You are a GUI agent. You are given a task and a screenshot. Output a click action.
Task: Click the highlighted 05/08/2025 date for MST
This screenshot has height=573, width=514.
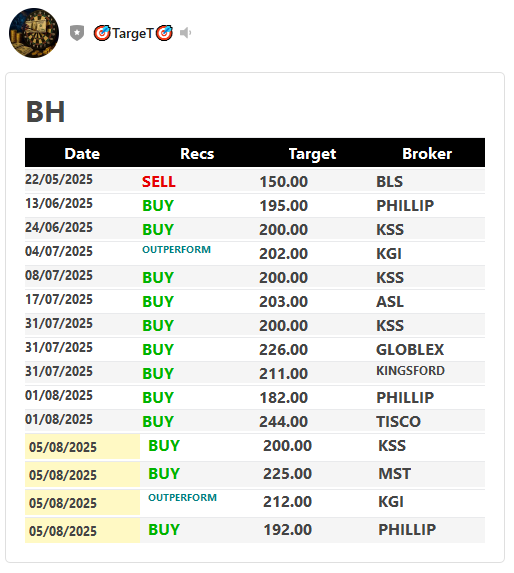click(63, 475)
